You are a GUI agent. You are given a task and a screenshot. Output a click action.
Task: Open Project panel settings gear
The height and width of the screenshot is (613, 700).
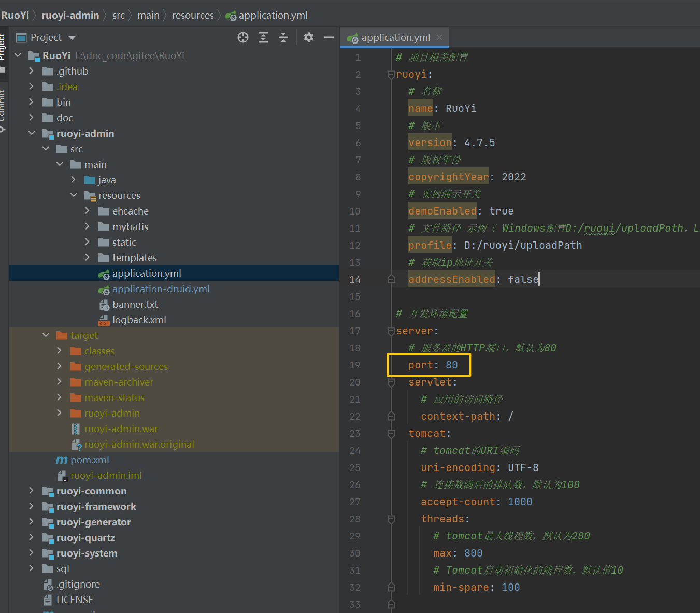309,37
